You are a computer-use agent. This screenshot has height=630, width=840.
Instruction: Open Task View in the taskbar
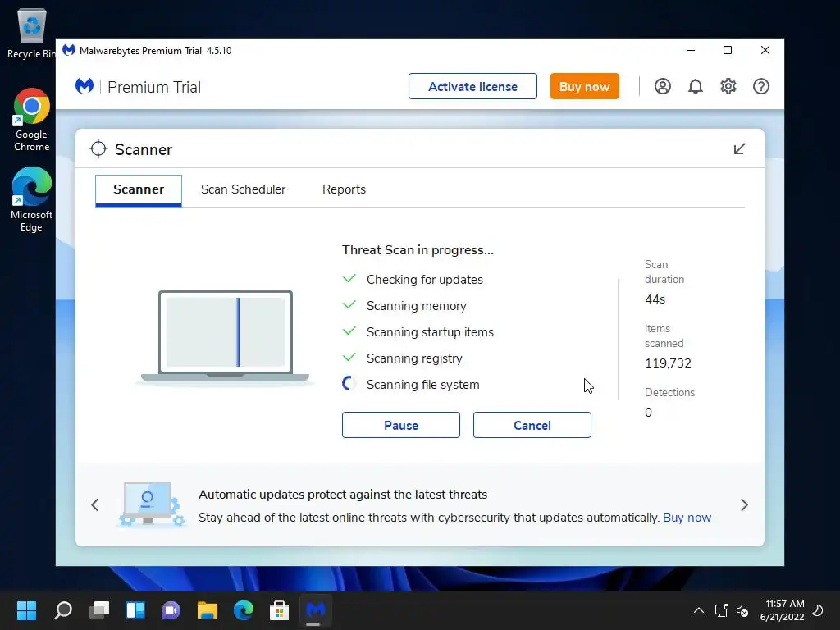point(99,609)
